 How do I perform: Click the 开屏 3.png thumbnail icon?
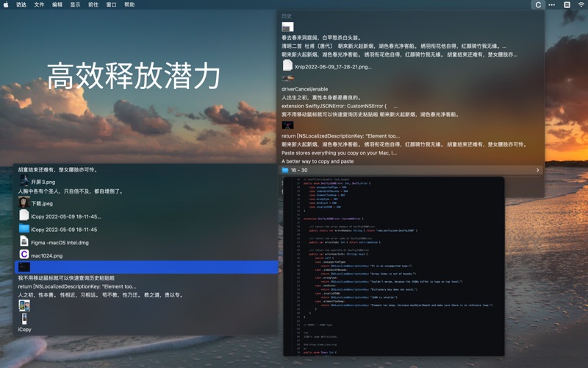pyautogui.click(x=24, y=180)
